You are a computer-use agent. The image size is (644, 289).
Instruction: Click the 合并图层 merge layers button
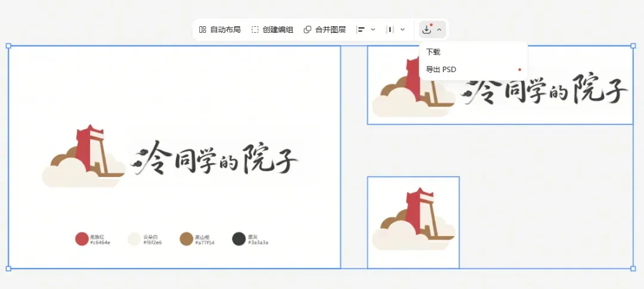click(324, 30)
